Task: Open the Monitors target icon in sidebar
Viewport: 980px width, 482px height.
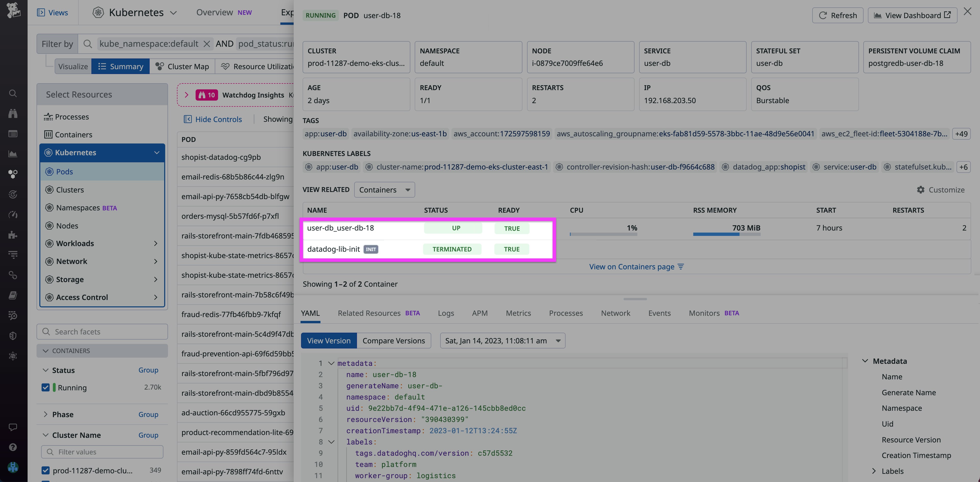Action: click(13, 194)
